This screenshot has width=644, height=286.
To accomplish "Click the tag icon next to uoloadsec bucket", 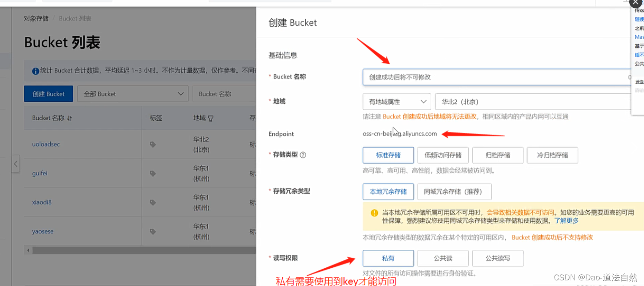I will coord(153,144).
